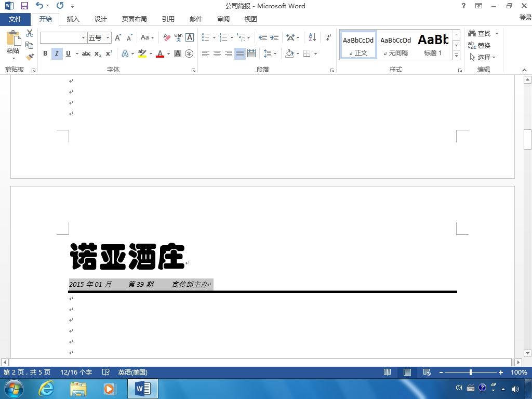The width and height of the screenshot is (532, 399).
Task: Toggle Bold formatting
Action: [46, 54]
